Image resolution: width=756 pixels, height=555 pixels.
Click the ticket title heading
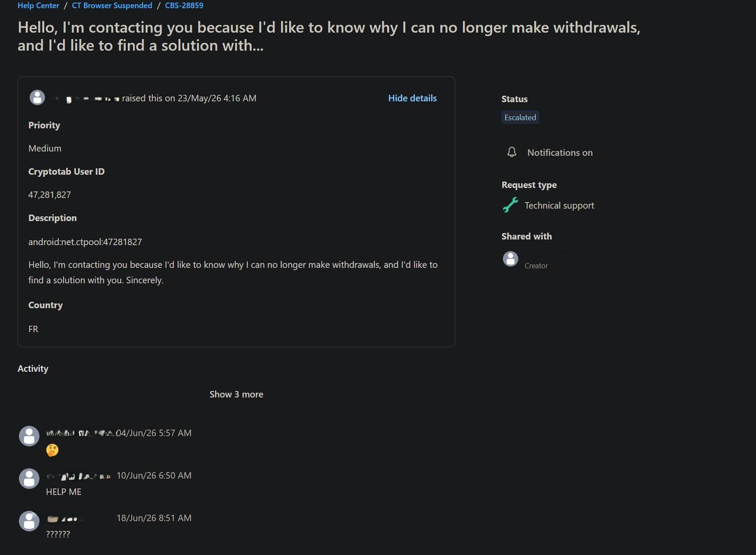(x=329, y=37)
